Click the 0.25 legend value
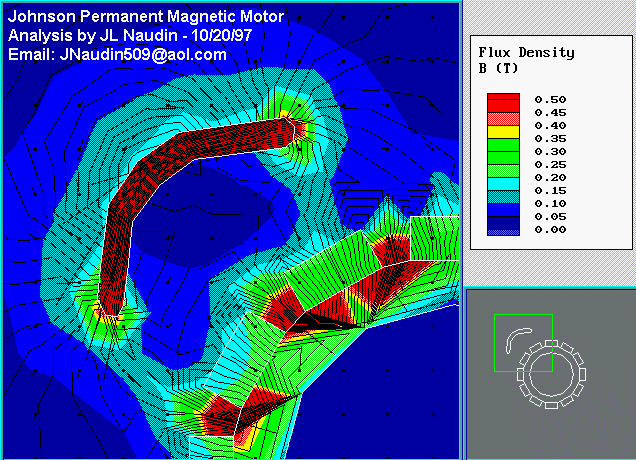636x460 pixels. pyautogui.click(x=550, y=165)
